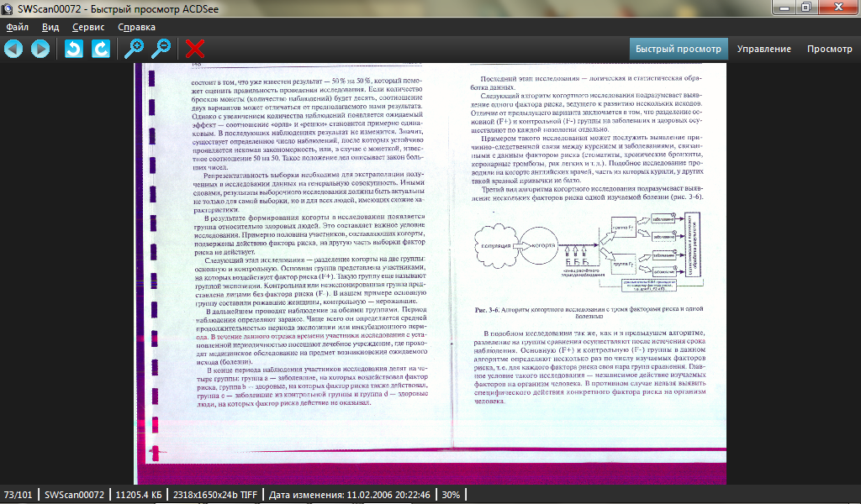Click the scanned page image
861x504 pixels.
[x=430, y=273]
